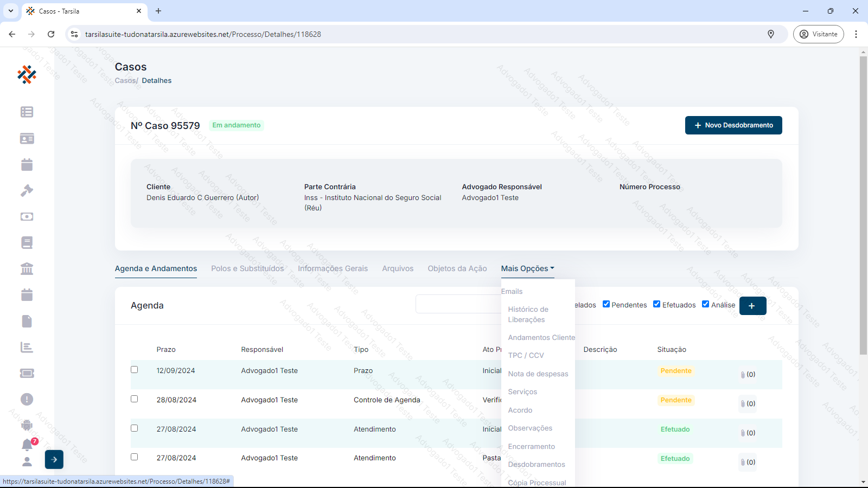This screenshot has height=488, width=868.
Task: Toggle the Efetuados filter checkbox
Action: pos(656,304)
